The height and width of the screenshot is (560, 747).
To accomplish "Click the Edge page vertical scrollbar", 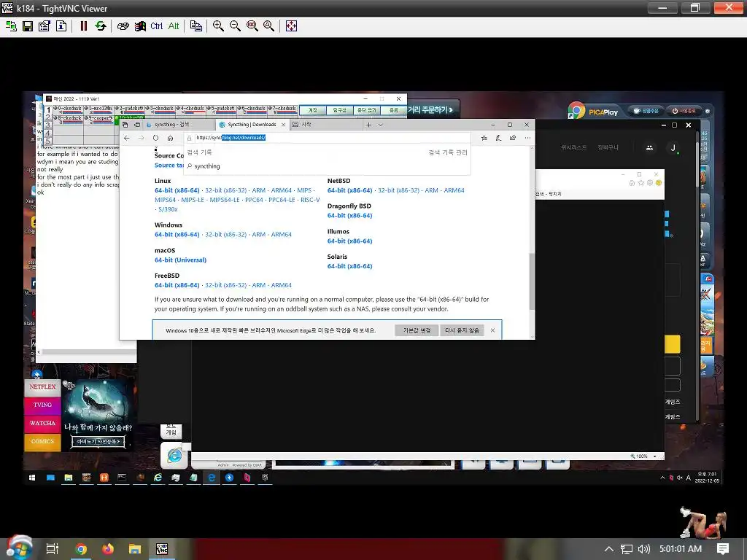I will pos(532,281).
